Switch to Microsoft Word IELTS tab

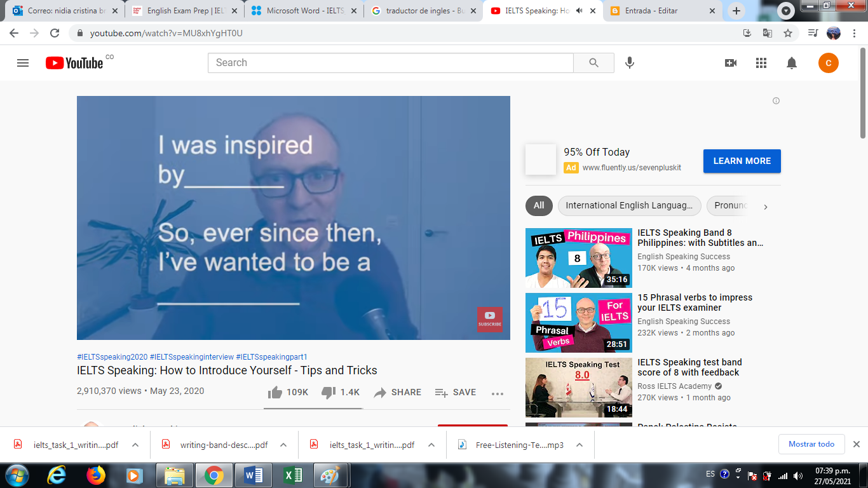point(304,11)
